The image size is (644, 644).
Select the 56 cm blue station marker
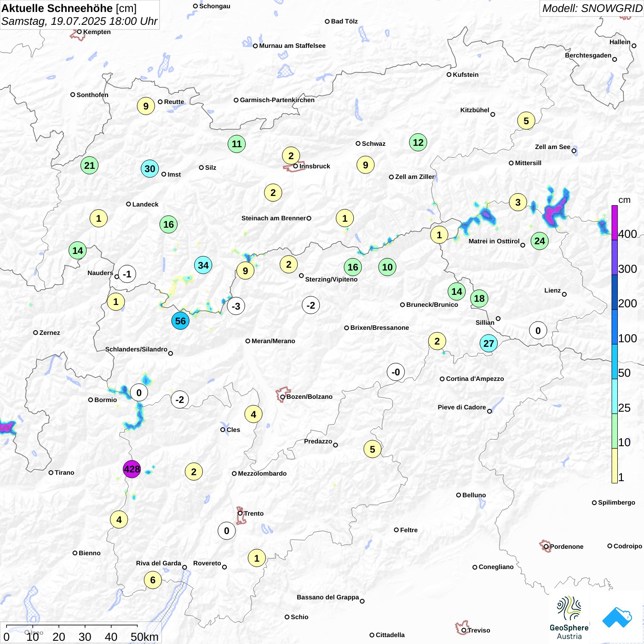coord(180,321)
